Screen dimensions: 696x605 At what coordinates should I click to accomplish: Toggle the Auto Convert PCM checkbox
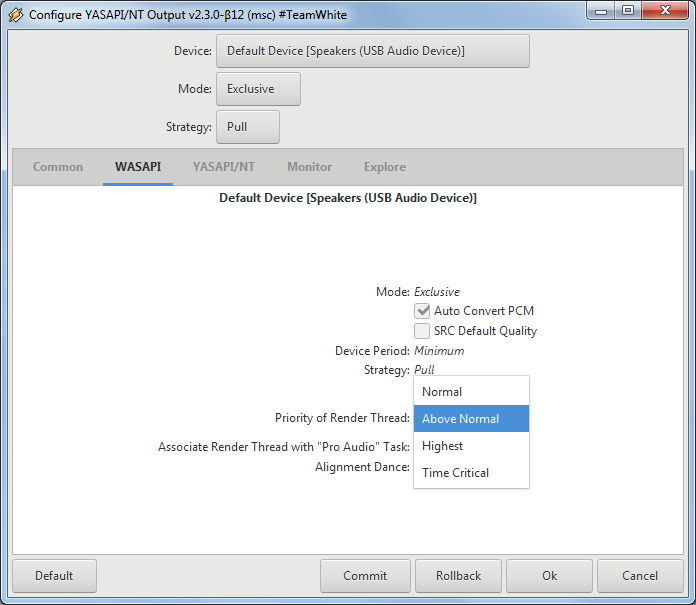coord(422,311)
